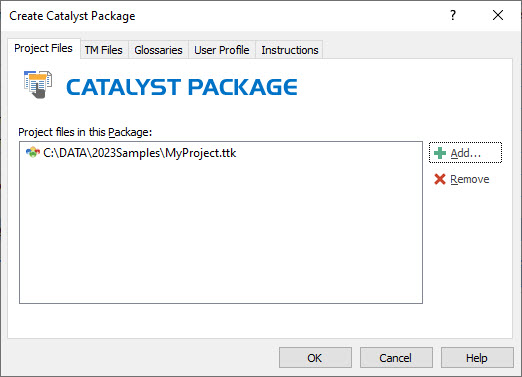522x377 pixels.
Task: Click the Remove button text
Action: point(470,179)
